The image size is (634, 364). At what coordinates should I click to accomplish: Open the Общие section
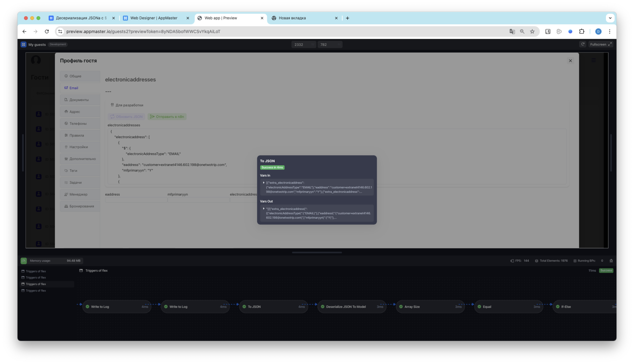[x=80, y=76]
